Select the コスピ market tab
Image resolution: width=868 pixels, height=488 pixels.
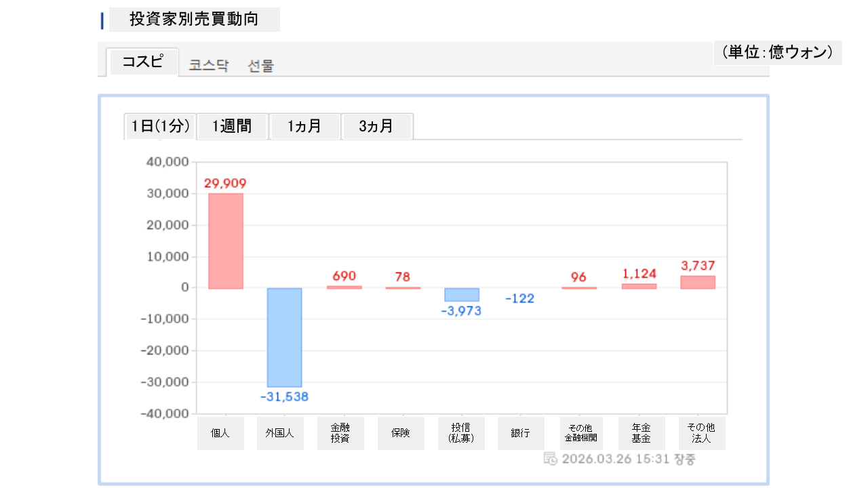[x=142, y=62]
